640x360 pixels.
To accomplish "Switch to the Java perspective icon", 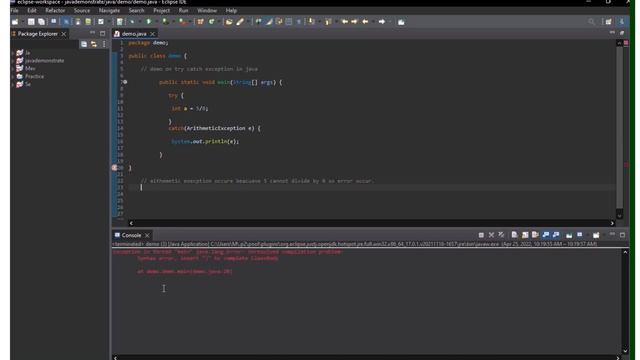I will tap(622, 22).
